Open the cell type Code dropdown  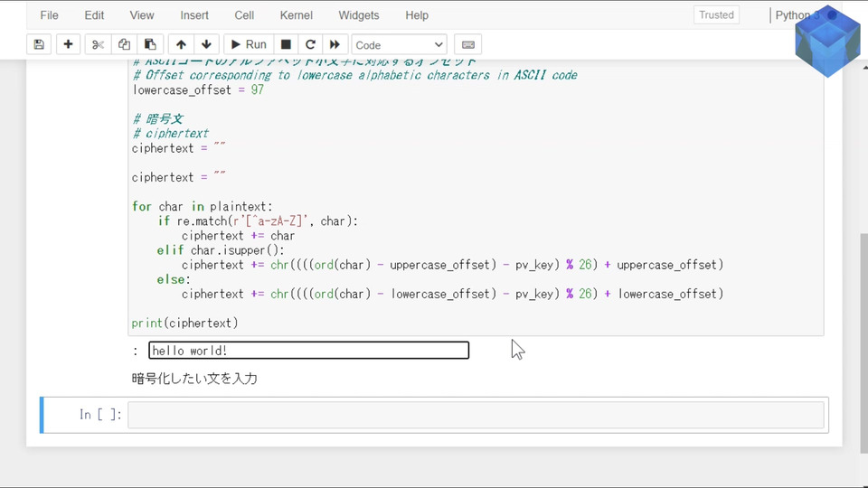[399, 45]
